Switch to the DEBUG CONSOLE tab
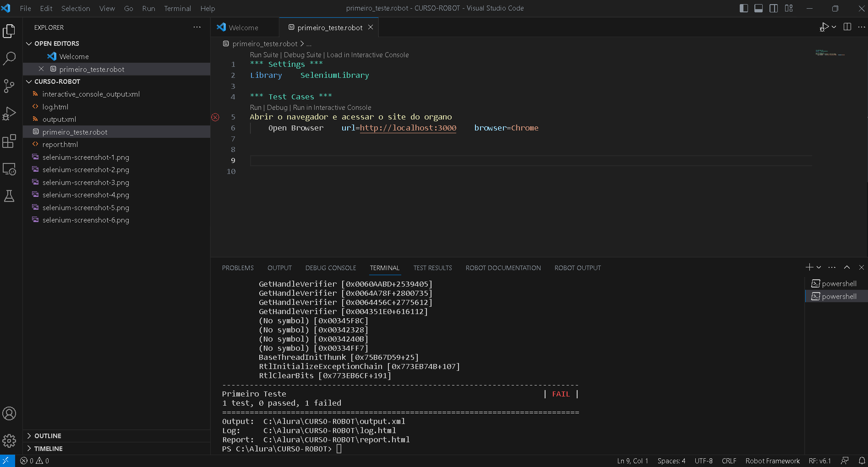Screen dimensions: 868x467 click(x=331, y=268)
